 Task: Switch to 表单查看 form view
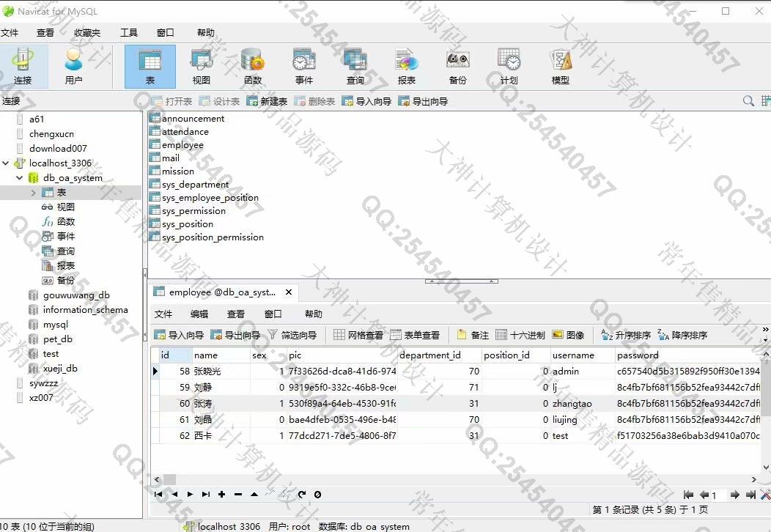click(415, 335)
